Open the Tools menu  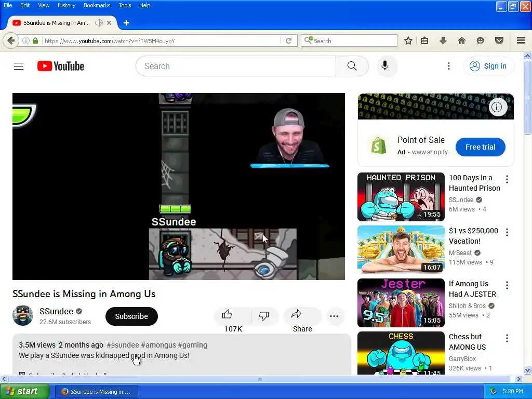pyautogui.click(x=125, y=5)
